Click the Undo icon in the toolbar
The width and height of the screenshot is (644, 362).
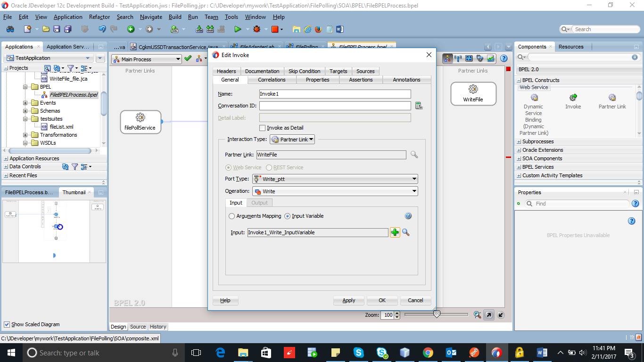[x=101, y=29]
